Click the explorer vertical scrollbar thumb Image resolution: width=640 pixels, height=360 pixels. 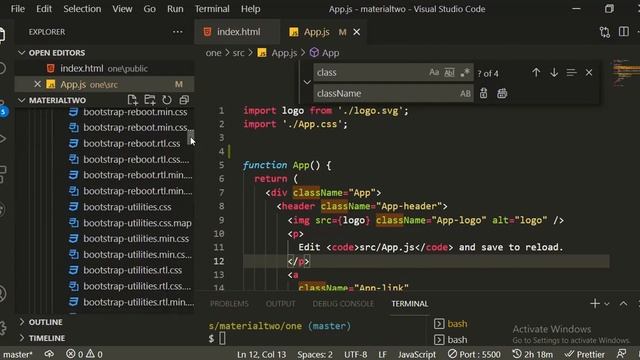click(x=191, y=137)
